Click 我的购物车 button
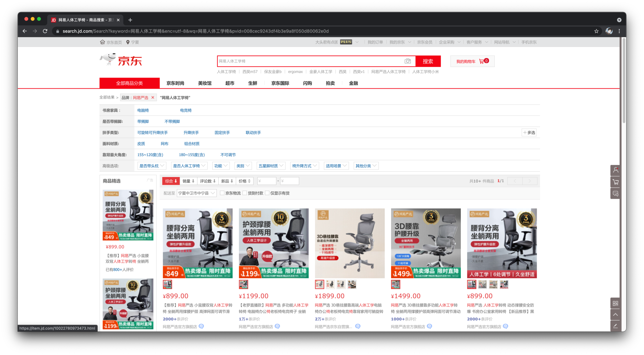 click(472, 61)
